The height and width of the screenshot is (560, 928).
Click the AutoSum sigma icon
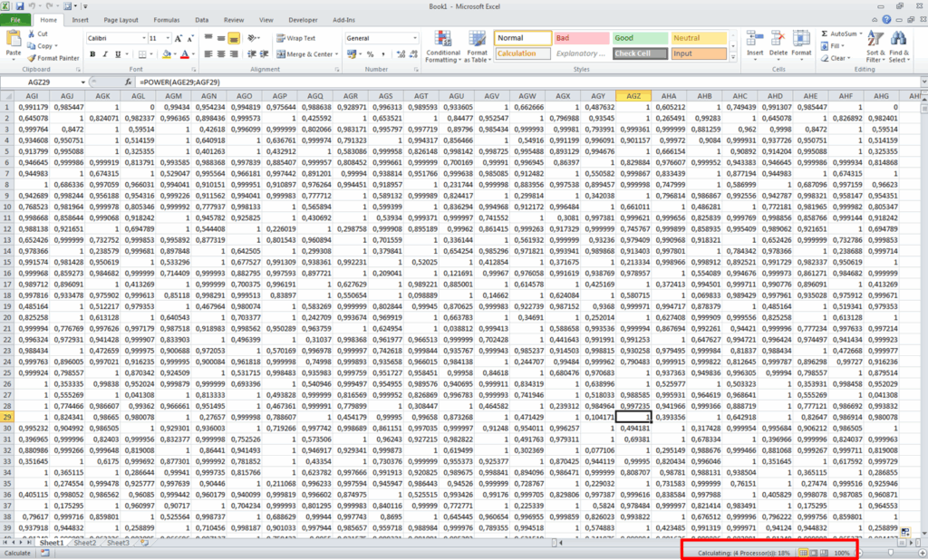(825, 34)
